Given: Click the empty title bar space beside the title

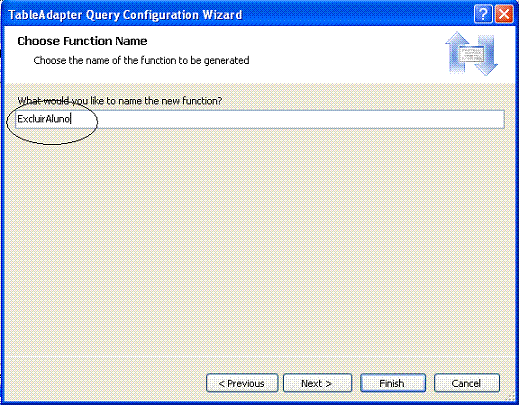Looking at the screenshot, I should tap(357, 14).
